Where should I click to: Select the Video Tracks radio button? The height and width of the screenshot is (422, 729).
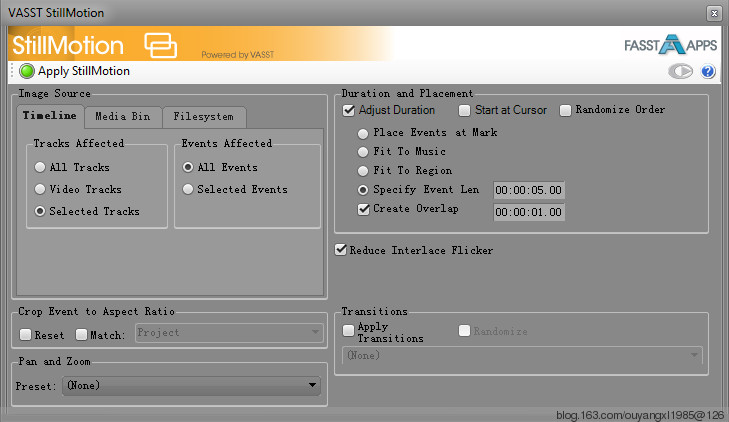click(x=40, y=189)
